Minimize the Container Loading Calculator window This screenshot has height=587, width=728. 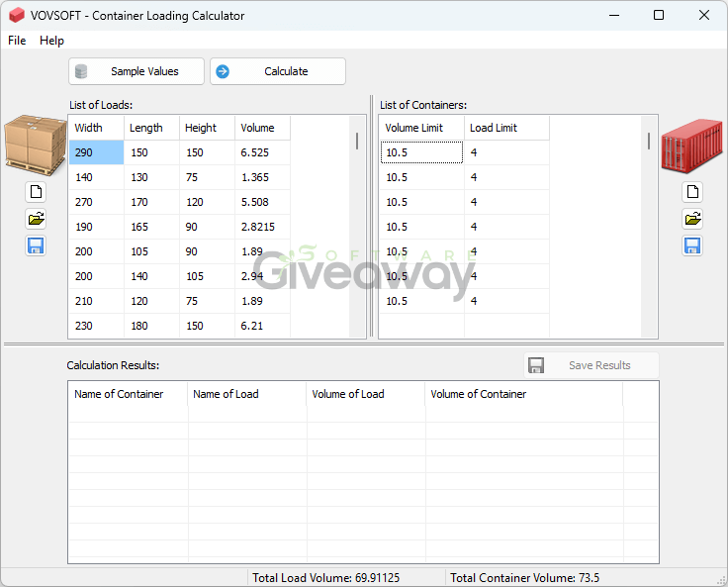click(x=614, y=15)
